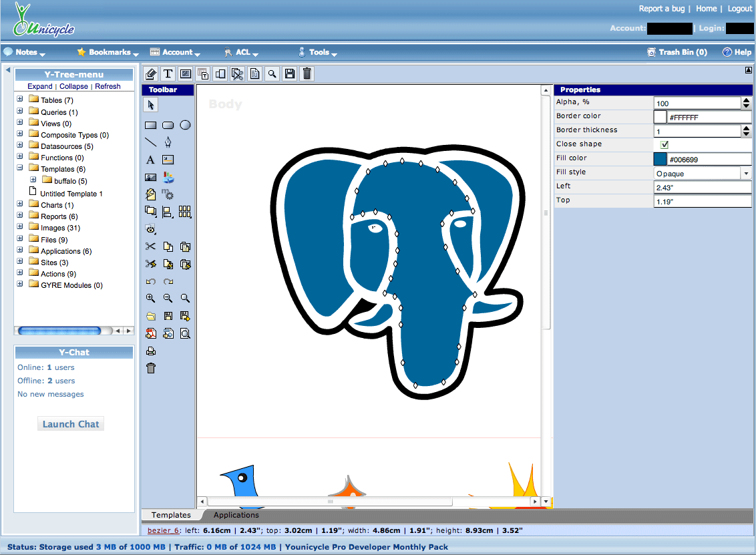Switch to the Applications tab

tap(236, 515)
